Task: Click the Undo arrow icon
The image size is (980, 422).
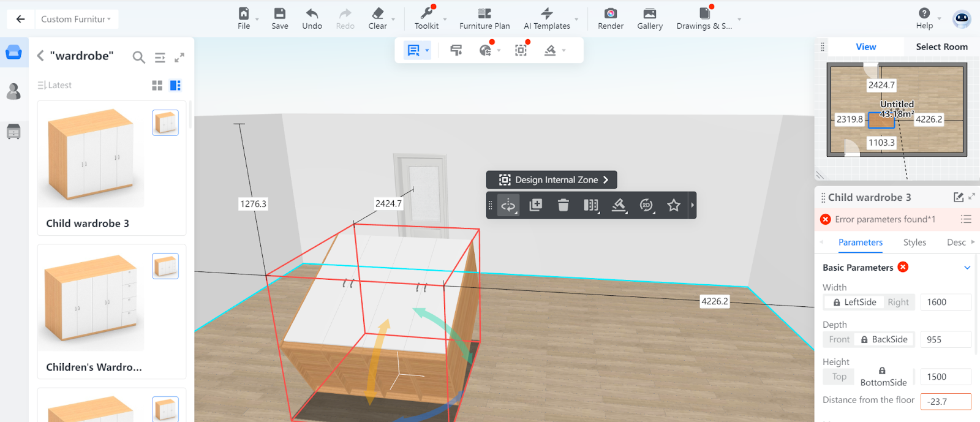Action: [x=312, y=14]
